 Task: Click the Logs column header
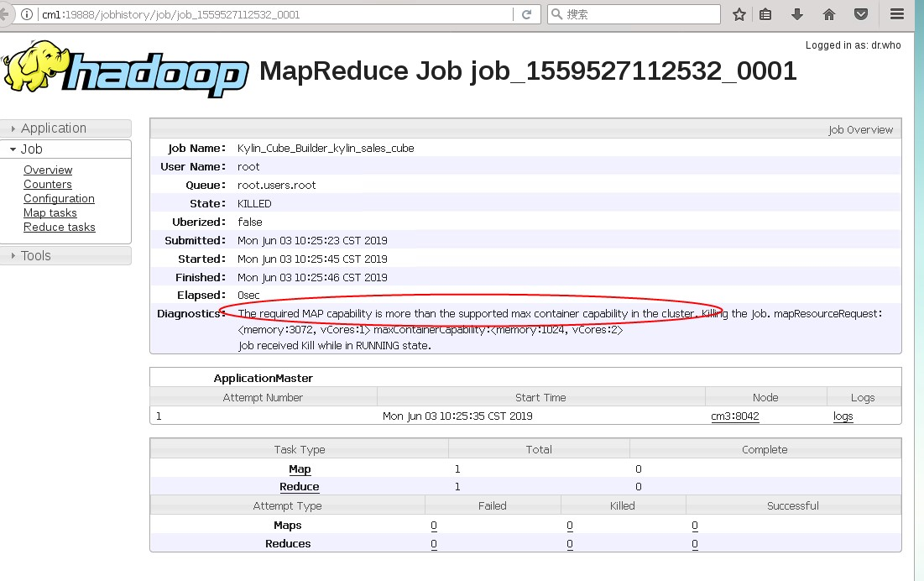coord(863,398)
